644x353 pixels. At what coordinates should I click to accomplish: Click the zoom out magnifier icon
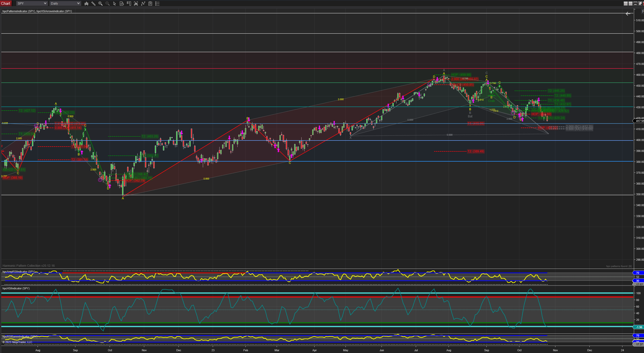tap(108, 4)
